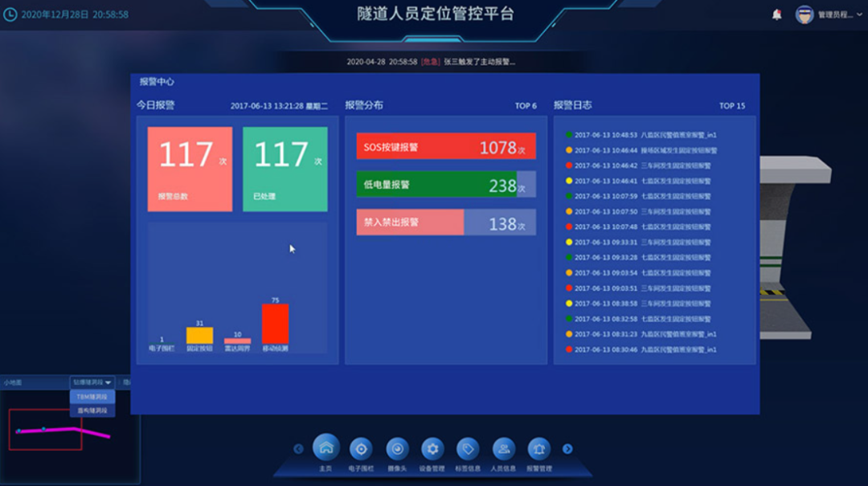Open log entry at 09:33:31

click(x=637, y=242)
